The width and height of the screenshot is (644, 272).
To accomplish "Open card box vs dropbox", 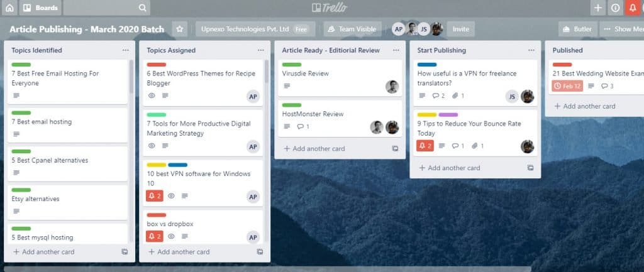I will pos(203,227).
